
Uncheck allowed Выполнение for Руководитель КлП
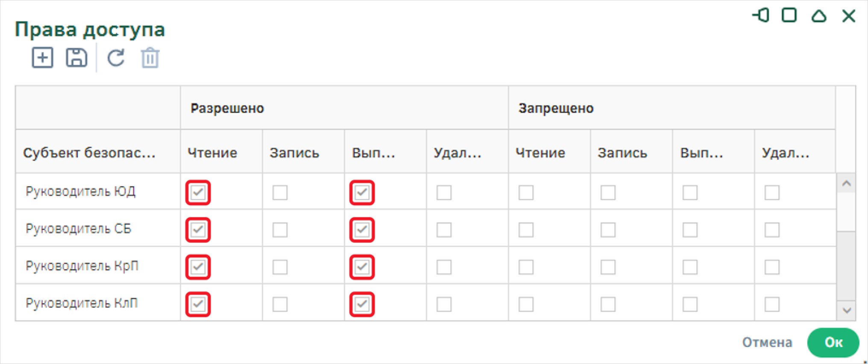tap(362, 304)
